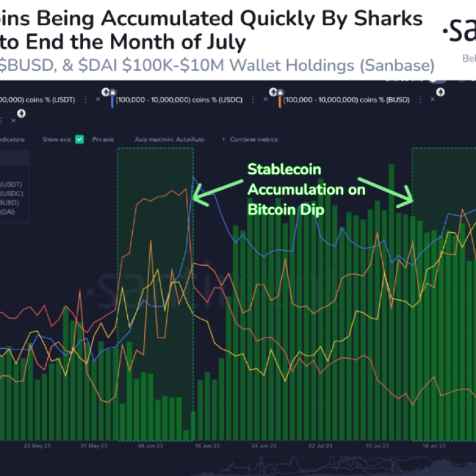Click blue color bar of USDC metric
Screen dimensions: 476x476
(x=112, y=100)
